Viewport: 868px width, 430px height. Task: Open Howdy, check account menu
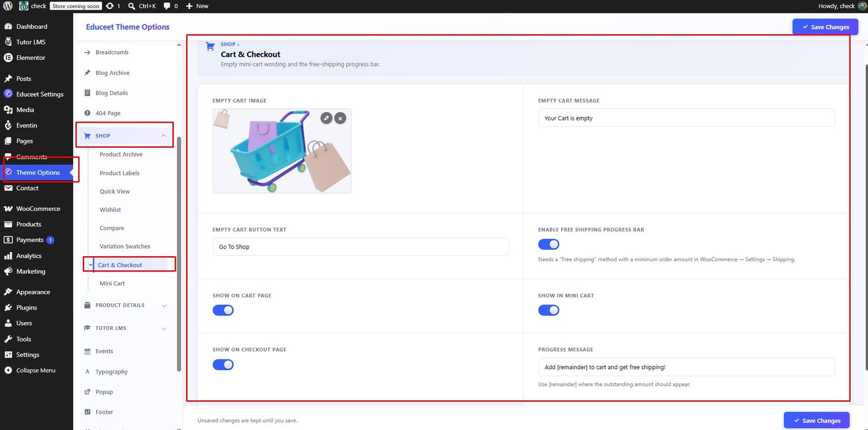(842, 6)
